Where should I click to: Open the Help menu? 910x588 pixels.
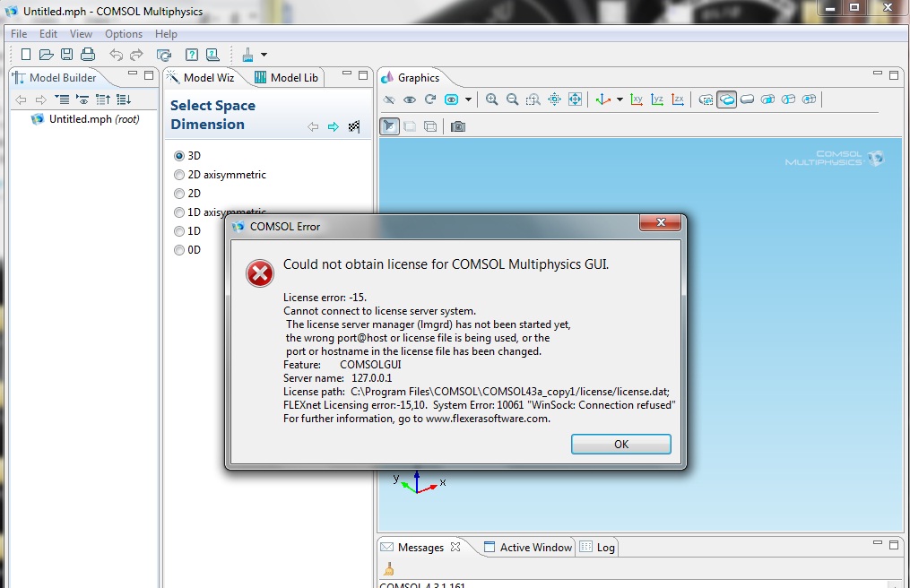click(166, 34)
